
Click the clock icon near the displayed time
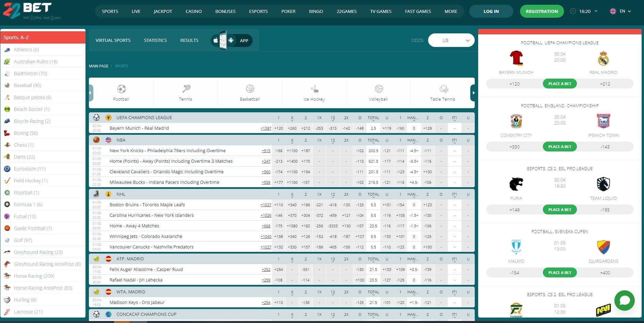[573, 11]
